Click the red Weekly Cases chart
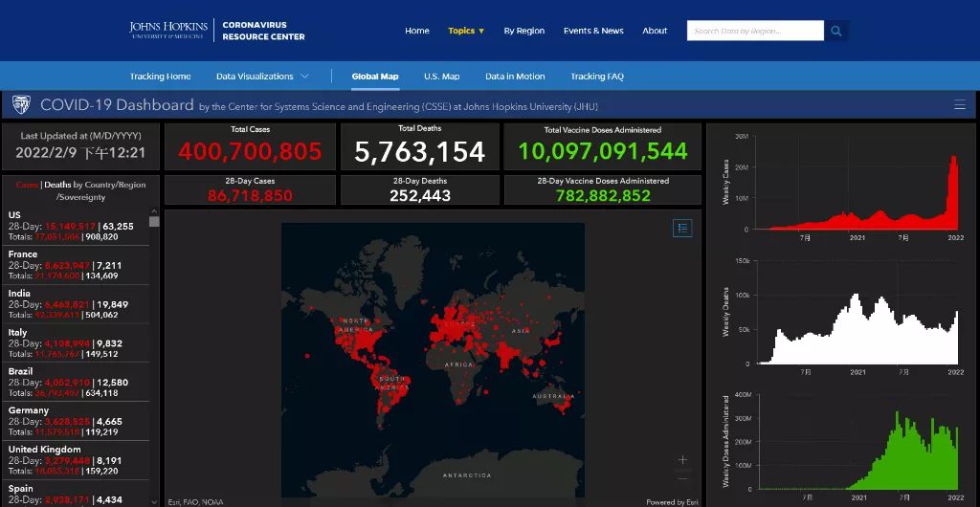 (x=857, y=193)
